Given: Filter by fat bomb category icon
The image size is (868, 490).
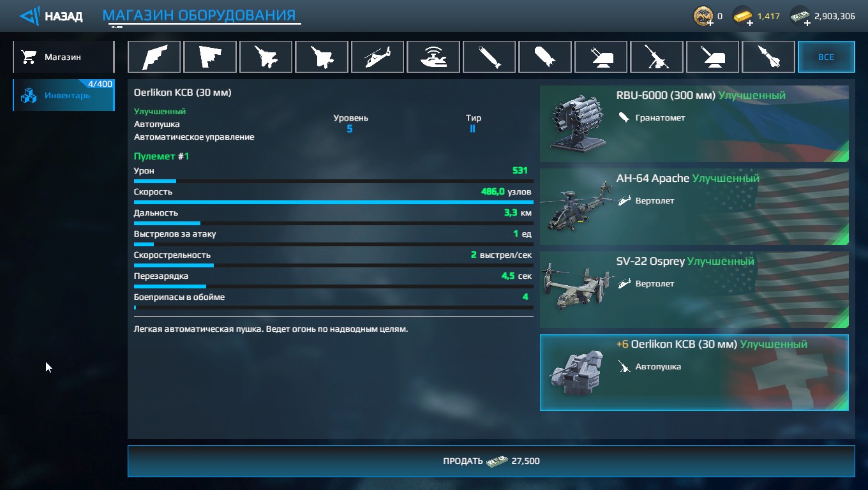Looking at the screenshot, I should pyautogui.click(x=545, y=57).
